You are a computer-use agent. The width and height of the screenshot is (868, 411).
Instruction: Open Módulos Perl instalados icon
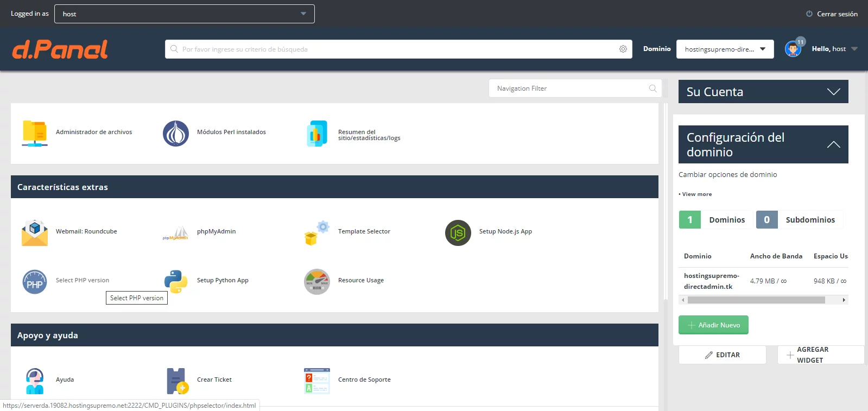(x=176, y=134)
